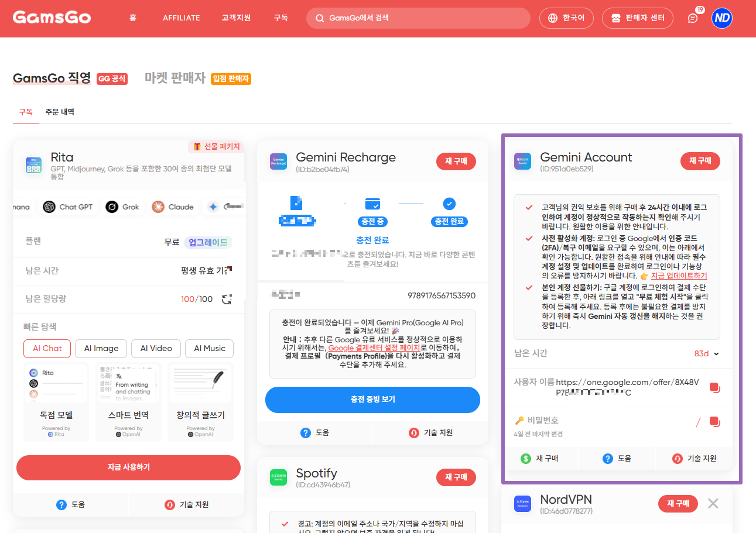Viewport: 756px width, 533px height.
Task: Click the 지금 사용하기 button
Action: coord(128,467)
